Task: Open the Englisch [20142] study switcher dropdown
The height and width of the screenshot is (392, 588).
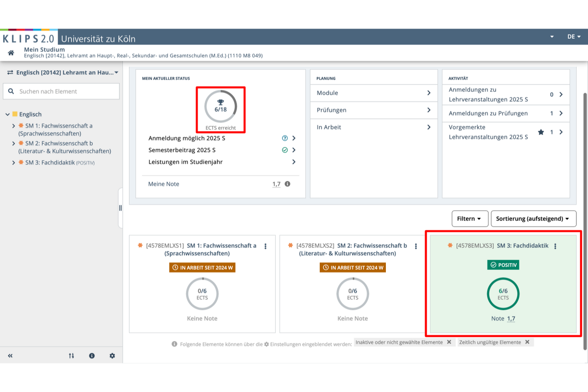Action: click(63, 73)
